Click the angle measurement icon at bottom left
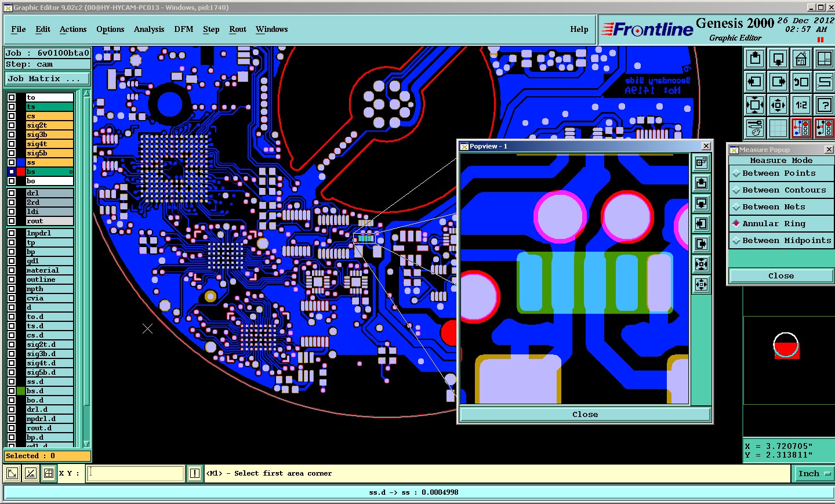The width and height of the screenshot is (835, 504). (x=31, y=473)
